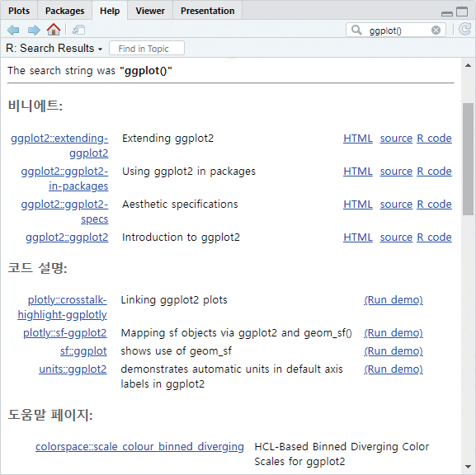
Task: Open source for Aesthetic specifications
Action: (x=396, y=205)
